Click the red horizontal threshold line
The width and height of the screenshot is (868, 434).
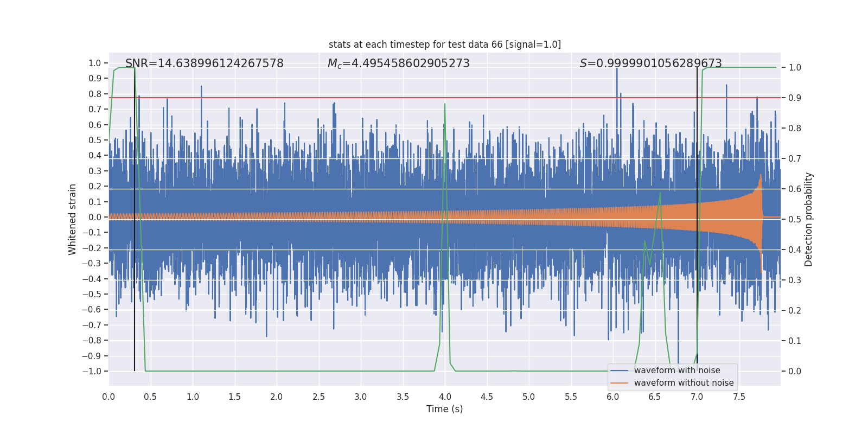coord(380,98)
